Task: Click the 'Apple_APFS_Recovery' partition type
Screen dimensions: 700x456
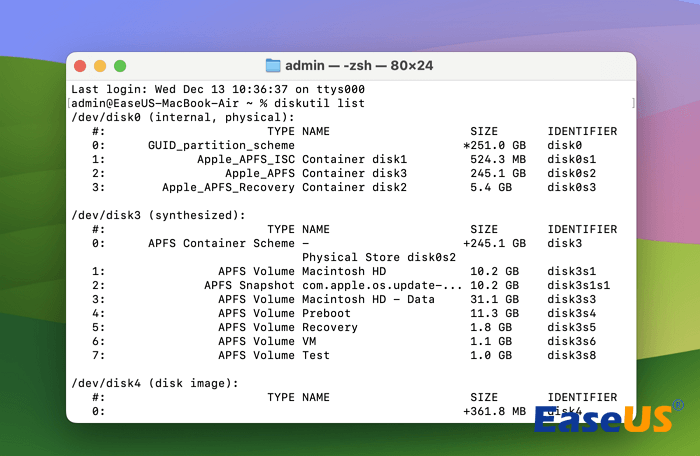Action: click(x=228, y=187)
